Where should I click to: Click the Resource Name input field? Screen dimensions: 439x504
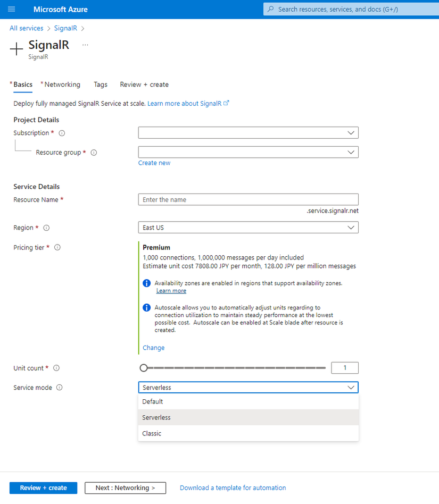coord(248,200)
